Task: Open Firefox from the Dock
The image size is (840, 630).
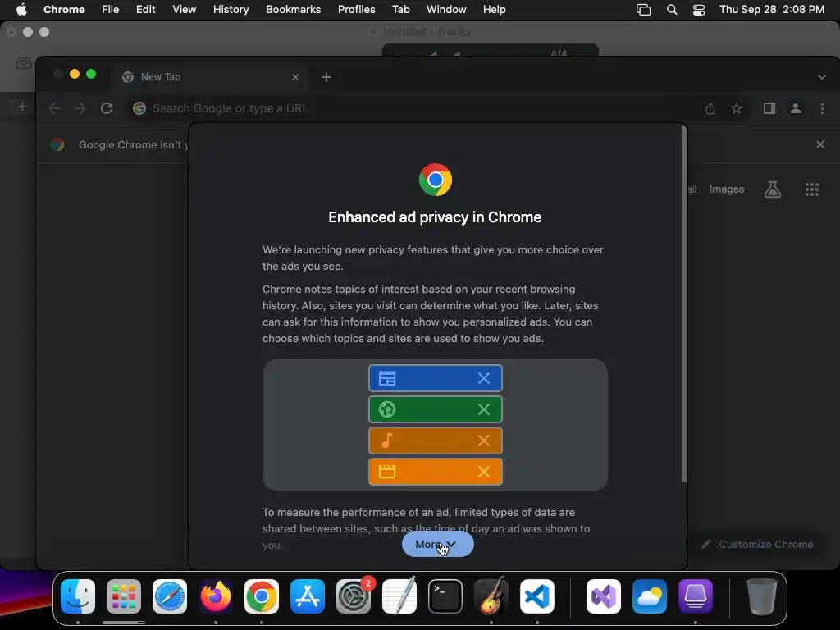Action: pos(216,596)
